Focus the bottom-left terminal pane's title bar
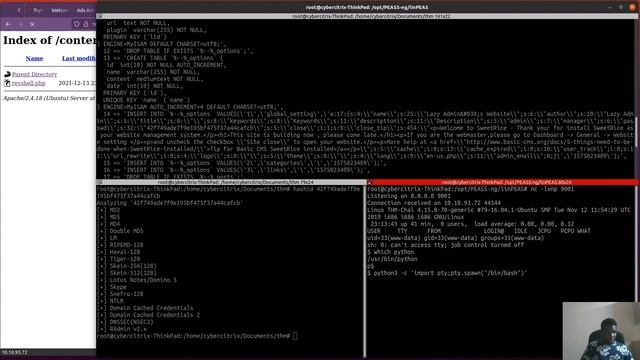This screenshot has width=640, height=360. coord(235,182)
